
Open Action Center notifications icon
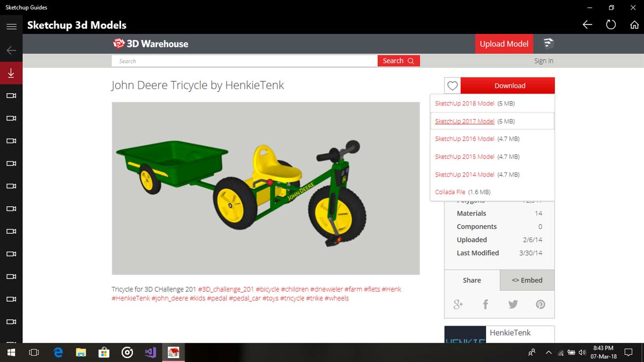pos(628,353)
